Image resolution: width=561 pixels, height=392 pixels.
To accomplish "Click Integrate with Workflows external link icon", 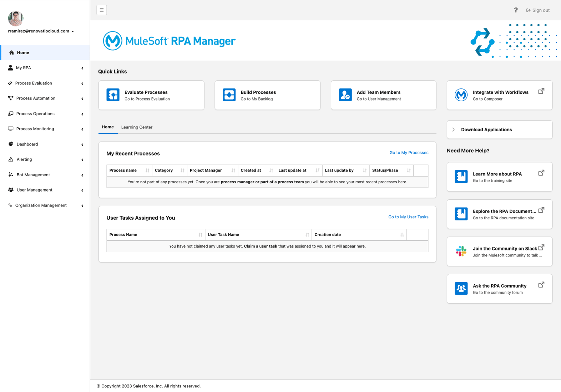I will (x=541, y=91).
